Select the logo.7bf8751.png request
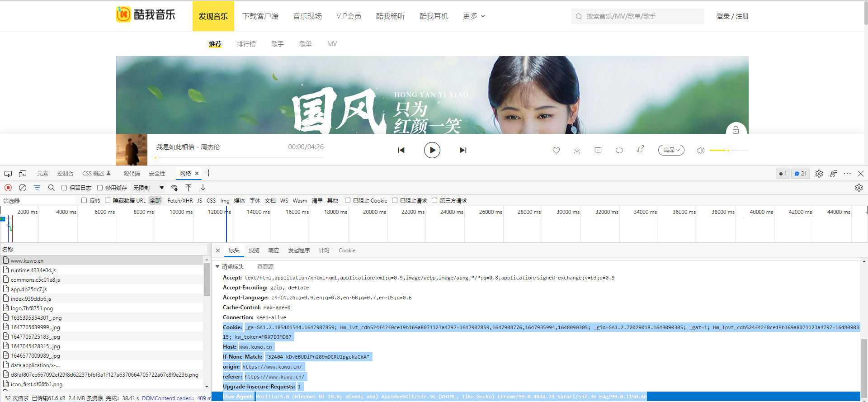 [102, 308]
